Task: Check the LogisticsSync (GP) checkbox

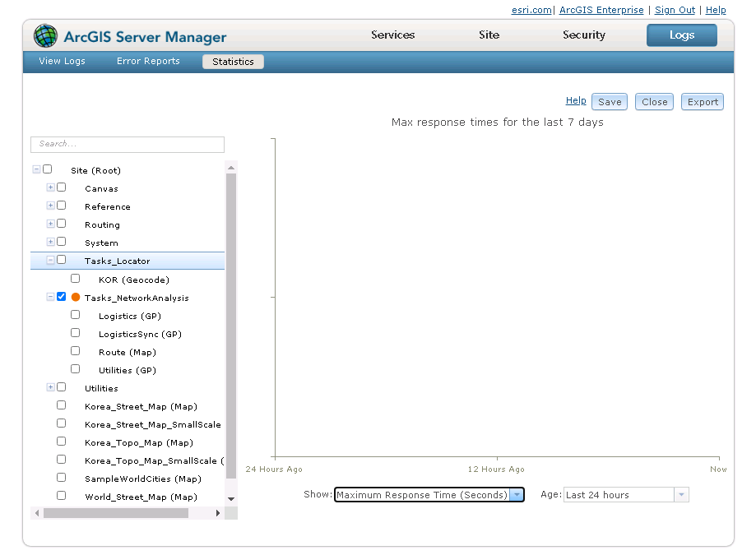Action: (75, 333)
